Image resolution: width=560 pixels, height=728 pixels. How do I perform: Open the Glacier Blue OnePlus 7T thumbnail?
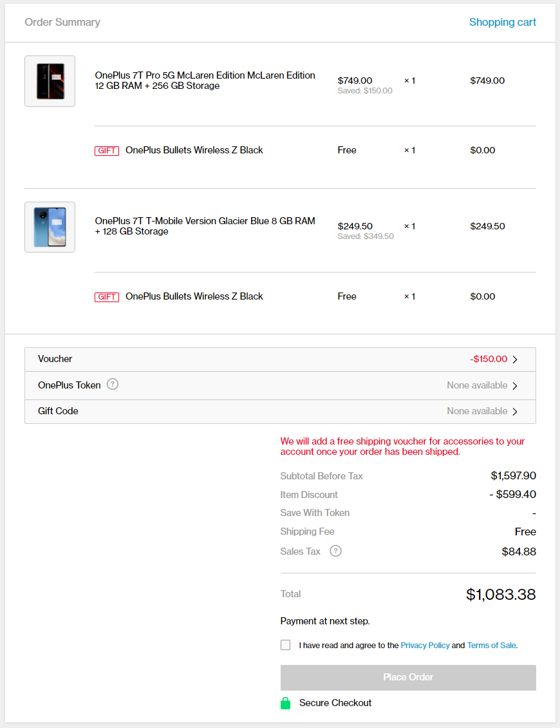50,227
